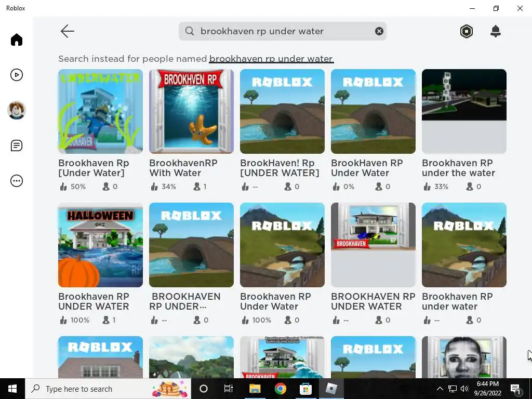The height and width of the screenshot is (399, 532).
Task: Open volume speaker icon in tray
Action: [x=464, y=389]
